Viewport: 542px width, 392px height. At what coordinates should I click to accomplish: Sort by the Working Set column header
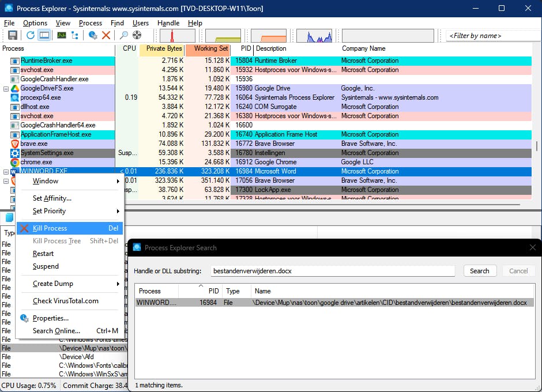point(210,48)
